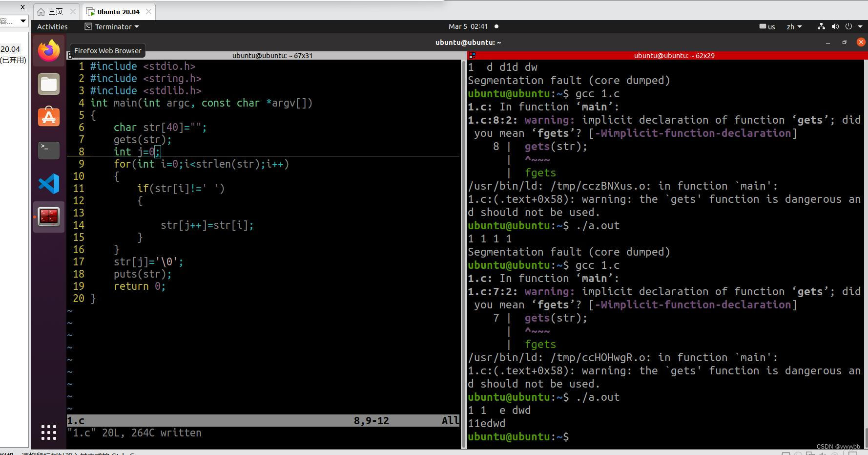This screenshot has width=868, height=455.
Task: Open the show applications grid
Action: pyautogui.click(x=48, y=433)
